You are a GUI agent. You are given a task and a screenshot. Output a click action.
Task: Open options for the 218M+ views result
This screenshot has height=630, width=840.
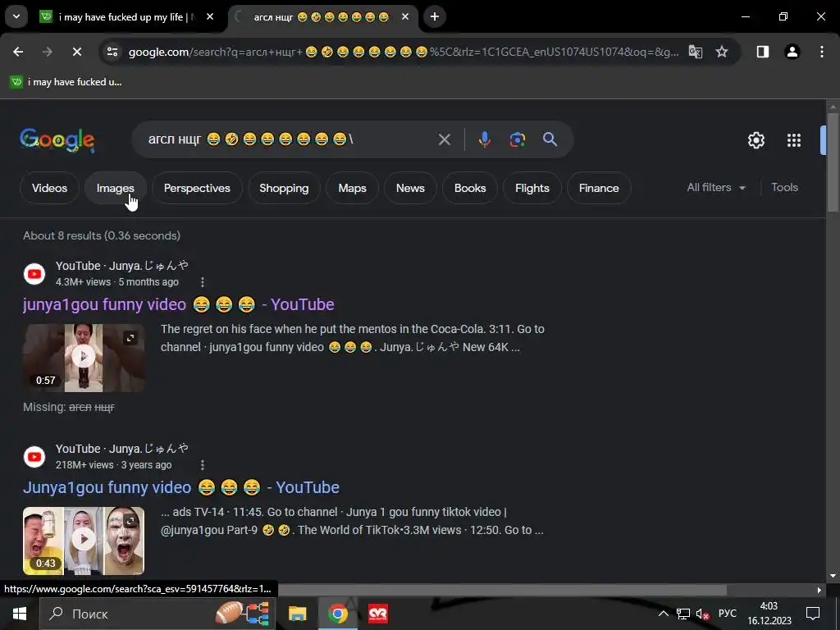click(203, 465)
